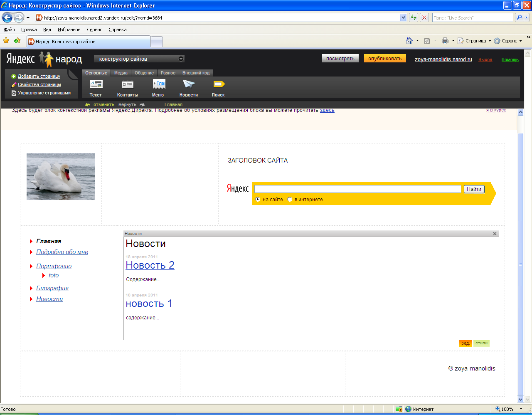Click the отменить undo arrow

pyautogui.click(x=88, y=104)
